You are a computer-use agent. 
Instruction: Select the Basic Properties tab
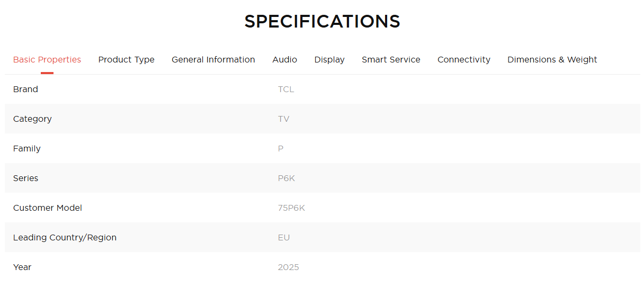click(47, 60)
